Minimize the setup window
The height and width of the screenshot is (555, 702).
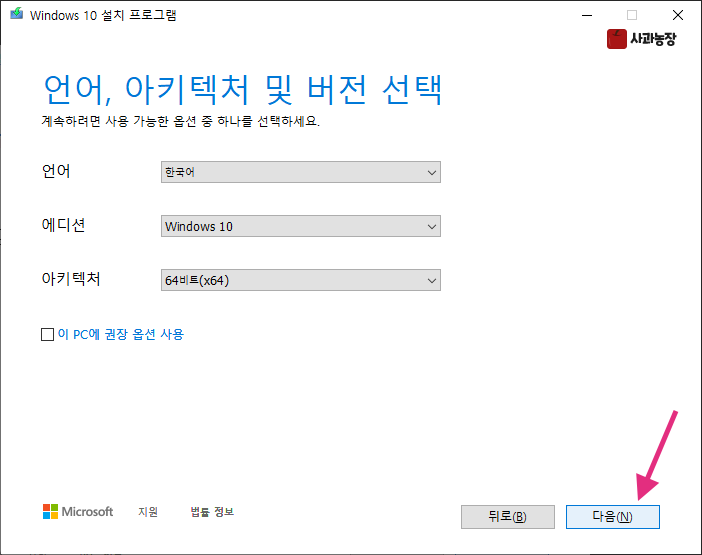(587, 15)
